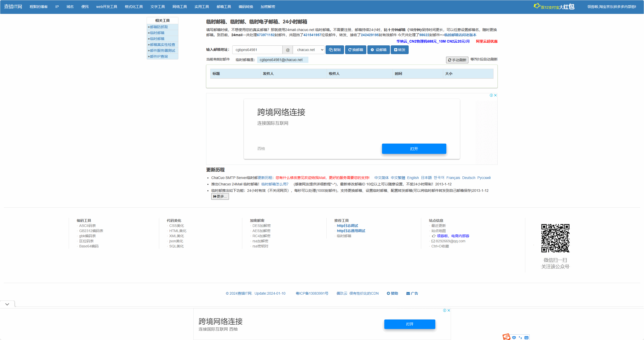Image resolution: width=644 pixels, height=340 pixels.
Task: Click the 打开 button in center ad
Action: pyautogui.click(x=414, y=149)
